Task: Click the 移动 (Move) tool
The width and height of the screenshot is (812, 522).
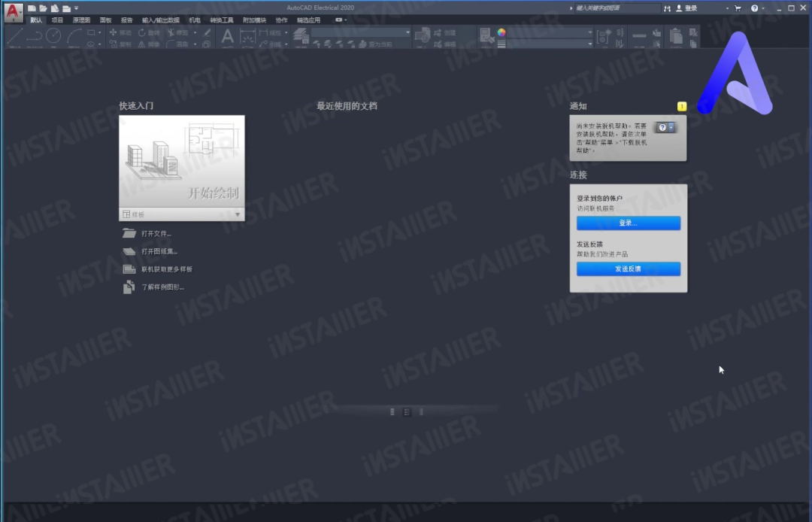Action: (x=120, y=32)
